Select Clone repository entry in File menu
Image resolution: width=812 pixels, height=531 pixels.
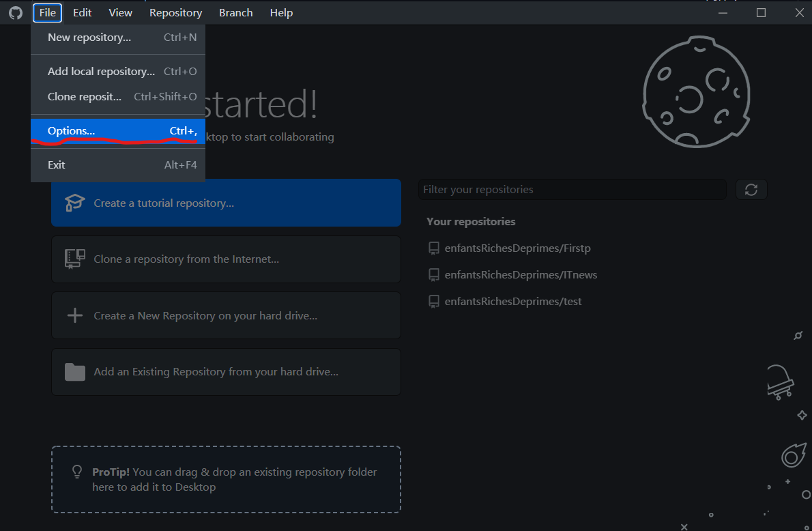[x=118, y=97]
